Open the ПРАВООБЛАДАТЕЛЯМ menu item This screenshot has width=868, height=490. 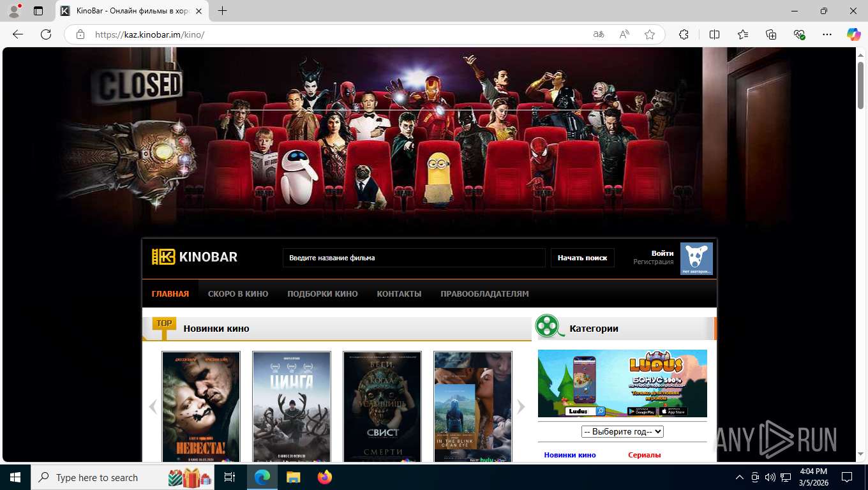(x=484, y=294)
